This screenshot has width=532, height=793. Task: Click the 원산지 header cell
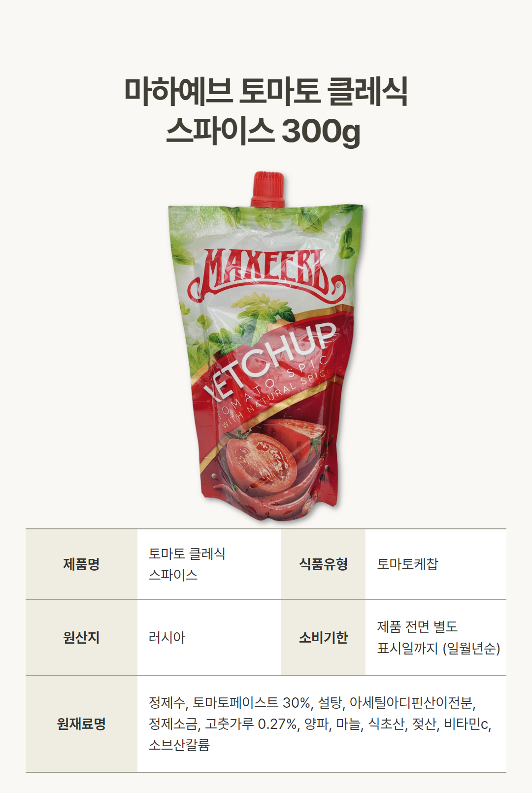81,638
